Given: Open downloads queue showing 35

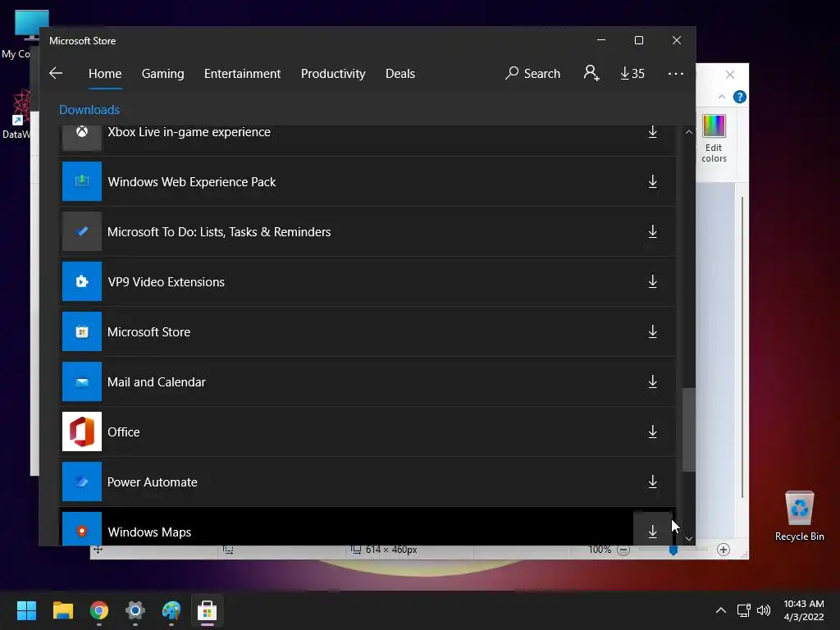Looking at the screenshot, I should click(x=632, y=73).
